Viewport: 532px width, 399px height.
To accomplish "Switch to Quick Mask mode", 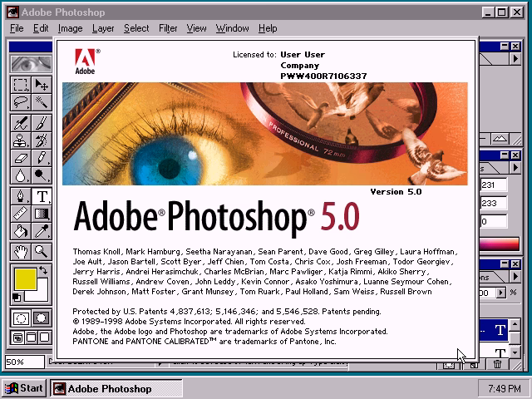I will pyautogui.click(x=40, y=318).
